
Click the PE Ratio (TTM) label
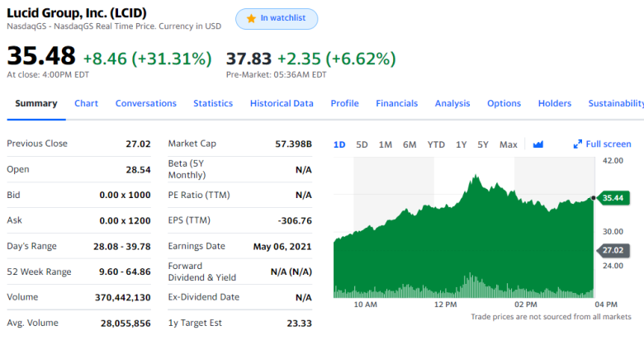[x=199, y=195]
